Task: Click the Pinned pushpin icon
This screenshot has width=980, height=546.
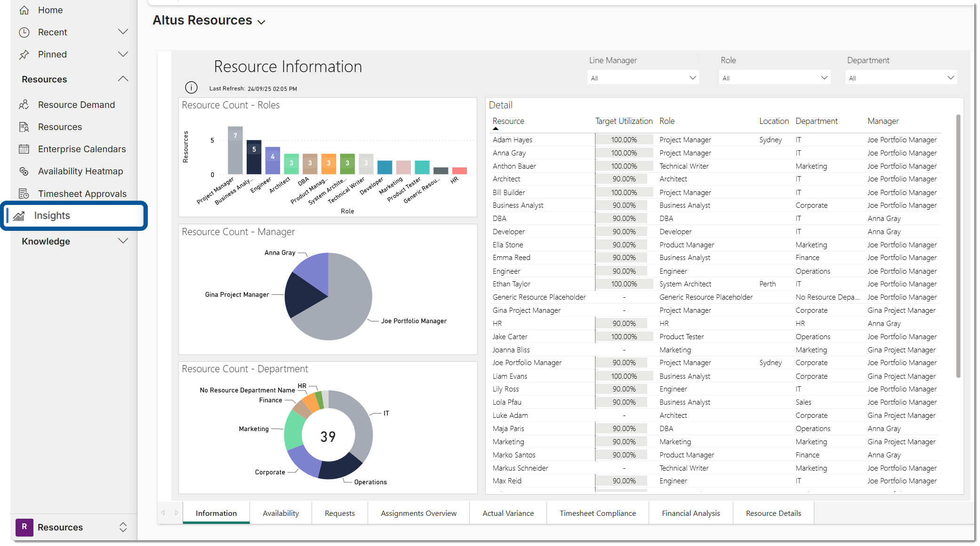Action: (24, 55)
